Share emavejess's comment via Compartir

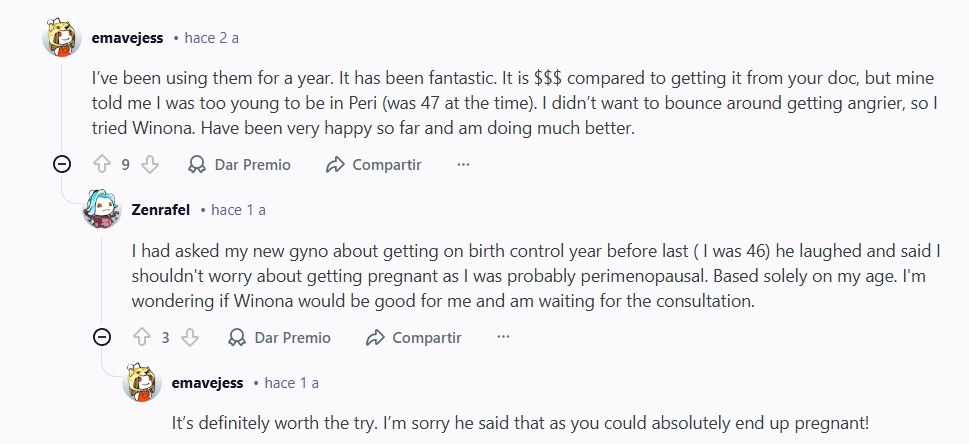point(374,165)
